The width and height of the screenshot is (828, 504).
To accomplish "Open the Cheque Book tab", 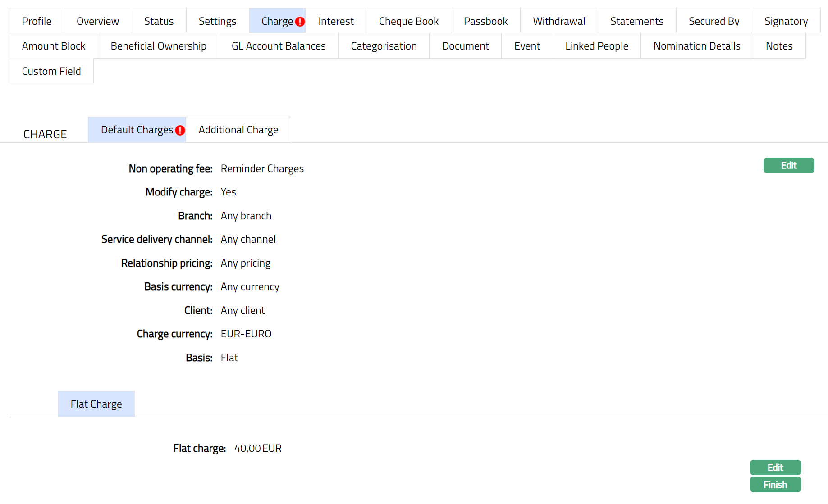I will tap(408, 21).
